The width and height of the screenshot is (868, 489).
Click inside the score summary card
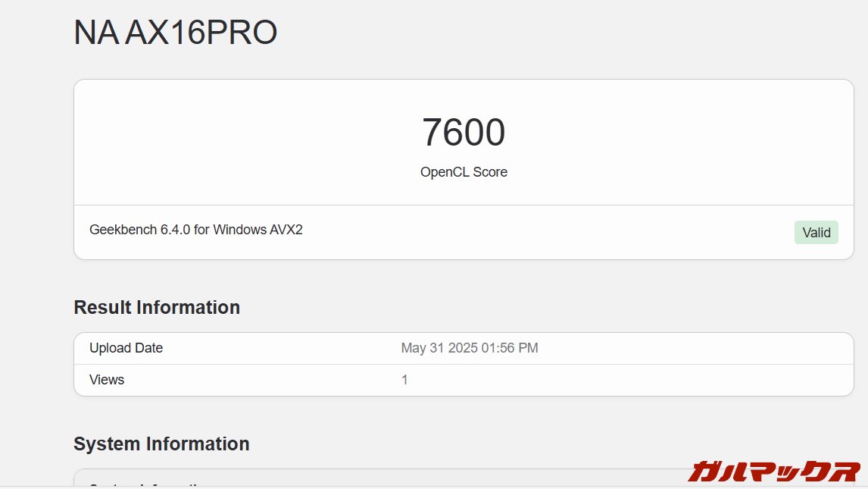coord(464,152)
